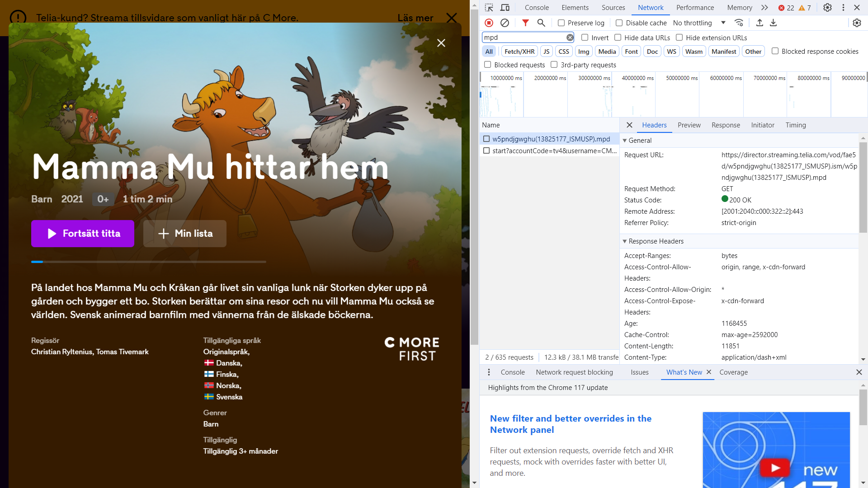
Task: Open the Response tab of the request
Action: (726, 125)
